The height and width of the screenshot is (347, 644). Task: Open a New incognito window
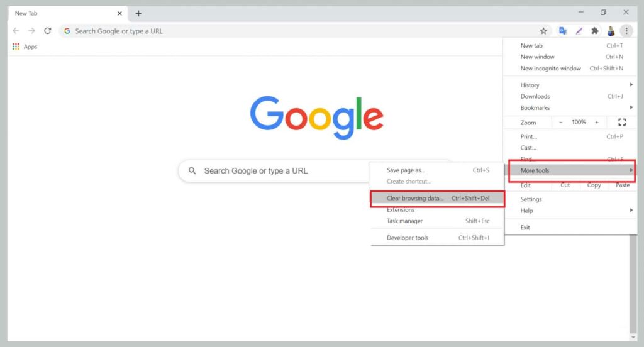tap(571, 68)
